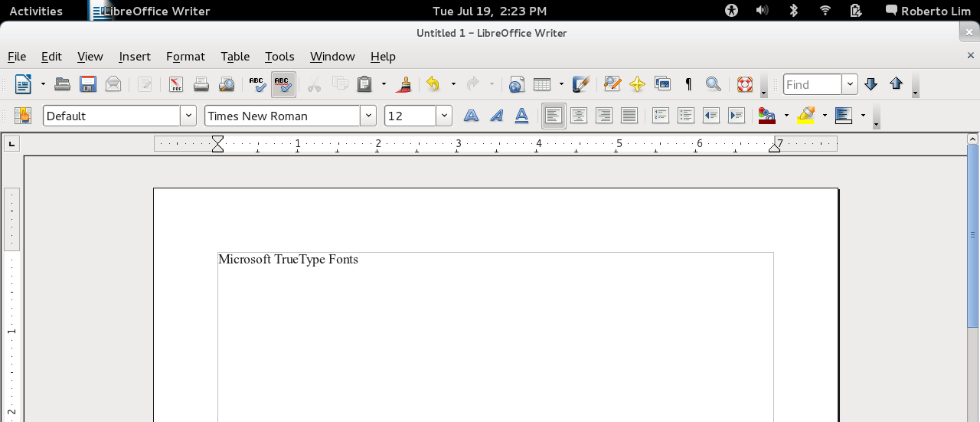
Task: Toggle Numbering list on/off
Action: [661, 116]
